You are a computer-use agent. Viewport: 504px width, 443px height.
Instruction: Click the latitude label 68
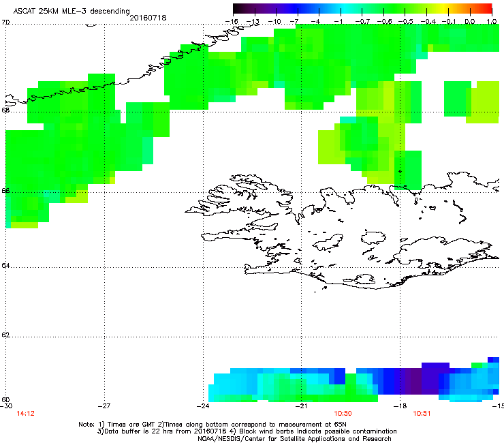click(5, 110)
